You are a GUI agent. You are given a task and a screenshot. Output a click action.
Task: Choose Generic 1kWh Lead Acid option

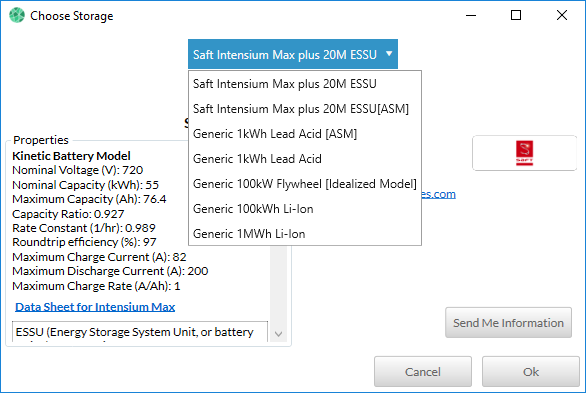point(305,159)
